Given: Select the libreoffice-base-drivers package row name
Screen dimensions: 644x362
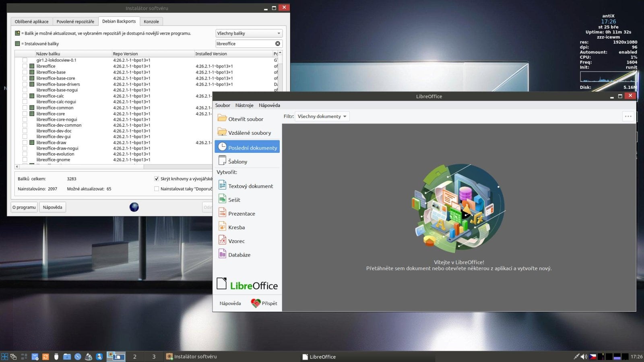Looking at the screenshot, I should (x=58, y=84).
